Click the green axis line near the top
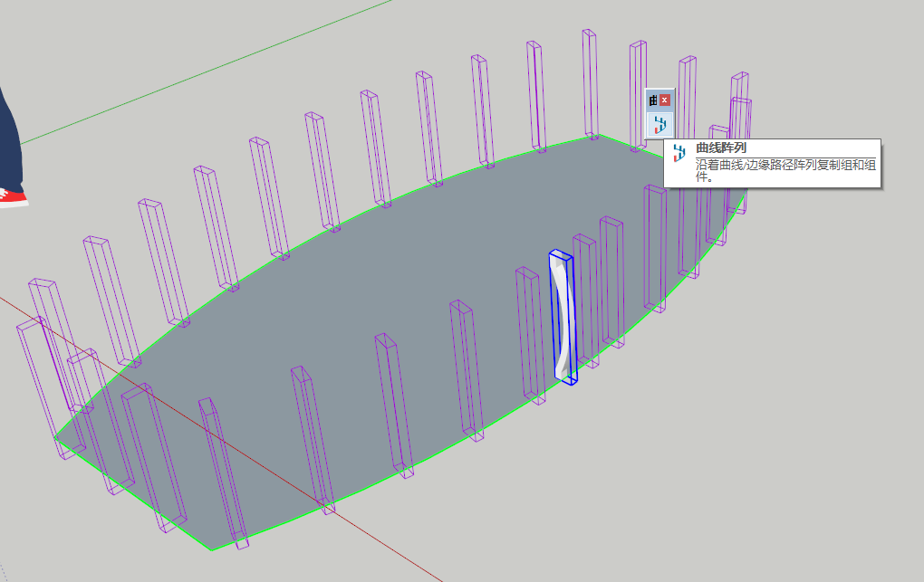Screen dimensions: 924x582 [x=207, y=72]
